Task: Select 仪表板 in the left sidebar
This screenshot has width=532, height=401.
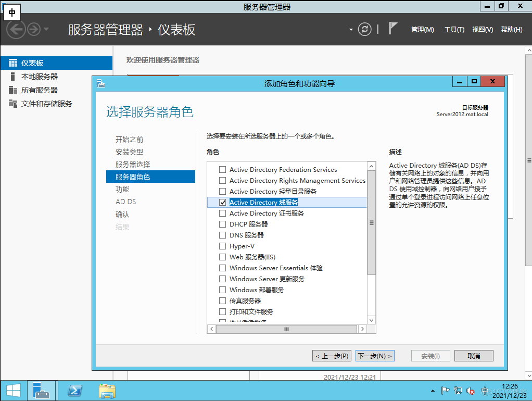Action: pos(56,63)
